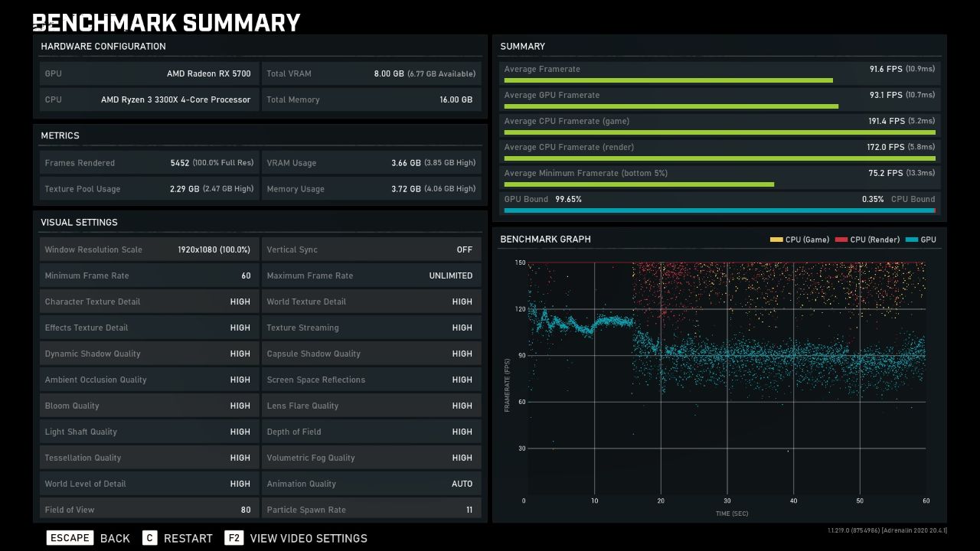Click the Total VRAM 8.00 GB row
The image size is (980, 551).
[371, 74]
